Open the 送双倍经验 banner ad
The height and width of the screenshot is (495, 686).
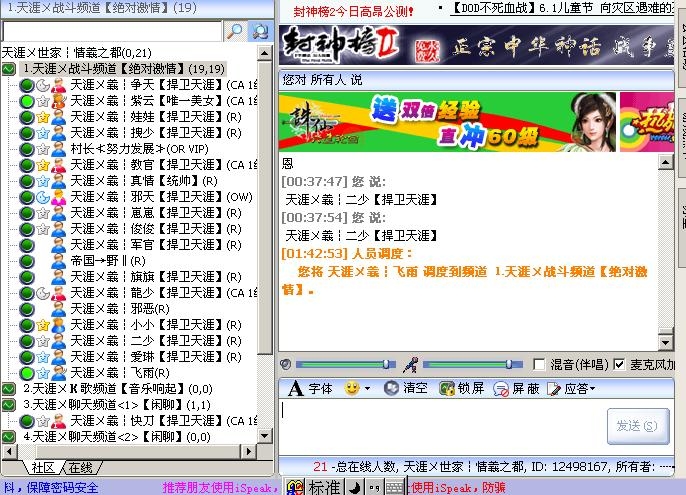coord(447,122)
